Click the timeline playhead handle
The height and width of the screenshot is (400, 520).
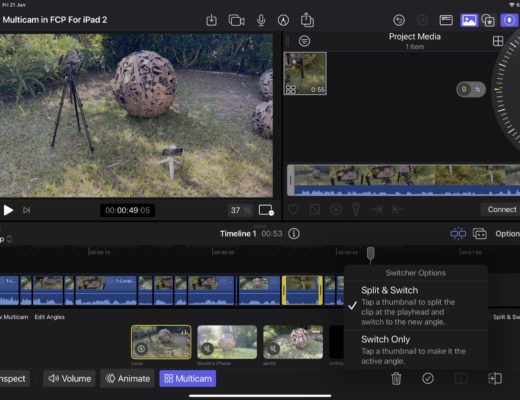point(370,255)
